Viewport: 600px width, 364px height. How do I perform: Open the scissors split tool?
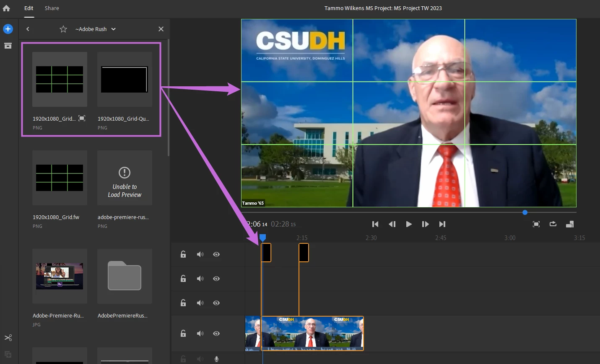[8, 338]
